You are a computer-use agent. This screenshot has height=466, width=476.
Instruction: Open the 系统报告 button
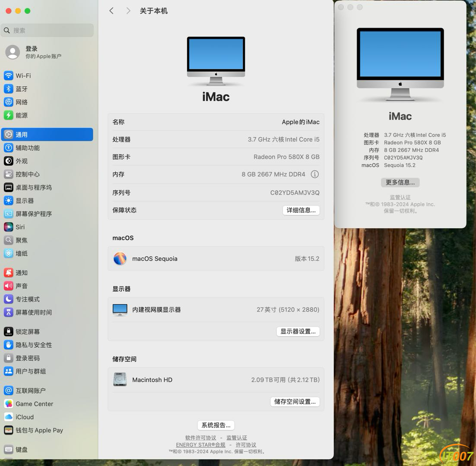tap(216, 425)
